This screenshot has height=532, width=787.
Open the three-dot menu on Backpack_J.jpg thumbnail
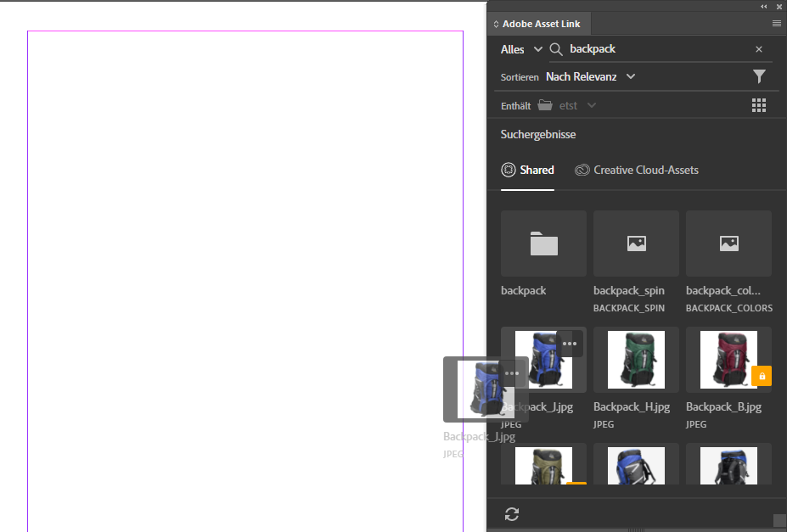[x=570, y=344]
